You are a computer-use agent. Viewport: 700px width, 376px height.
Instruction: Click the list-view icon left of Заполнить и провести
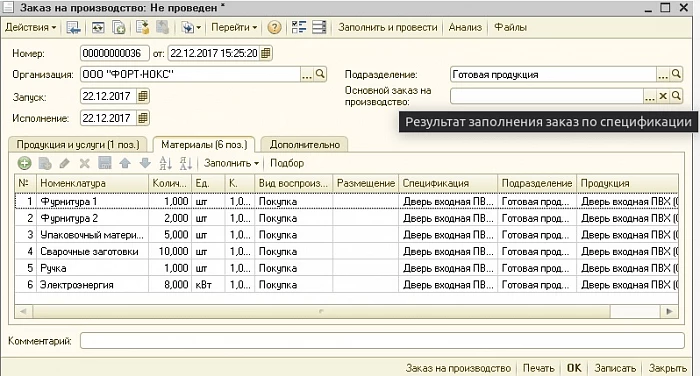(319, 28)
